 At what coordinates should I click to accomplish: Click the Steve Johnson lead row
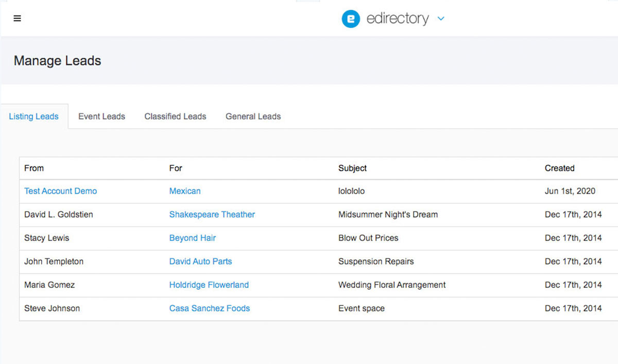click(52, 308)
